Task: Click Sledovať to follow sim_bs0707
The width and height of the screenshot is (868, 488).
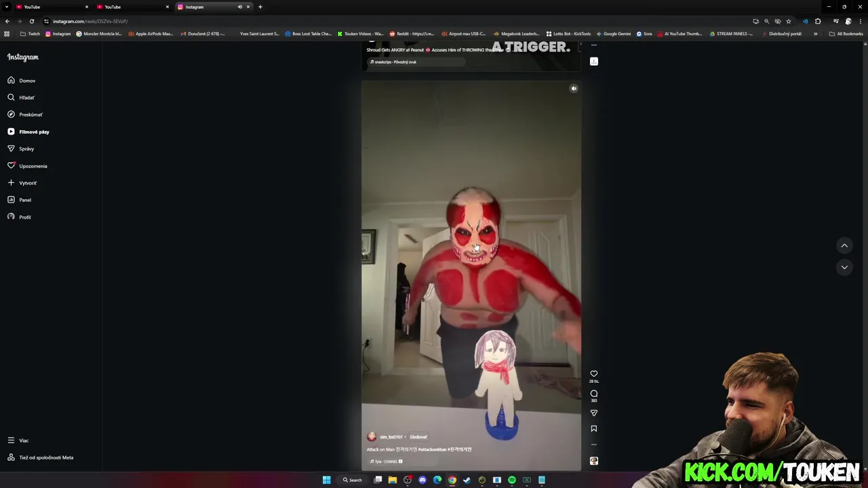Action: click(418, 437)
